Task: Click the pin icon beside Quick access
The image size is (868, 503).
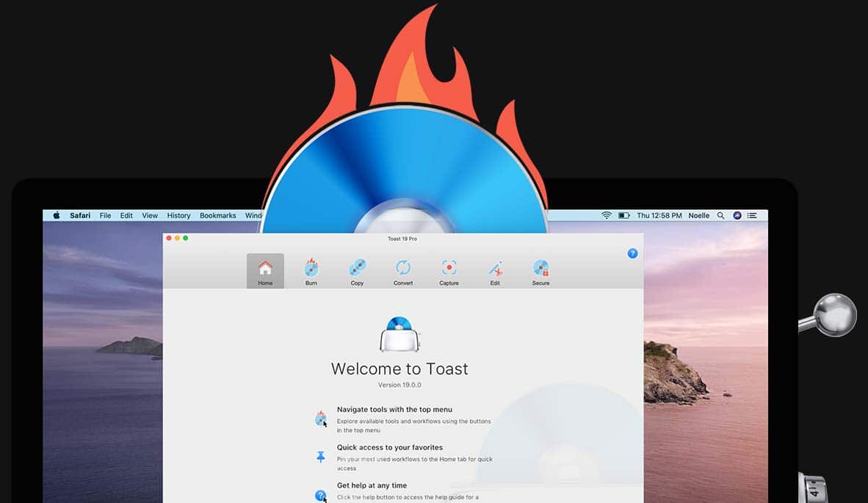Action: click(x=320, y=457)
